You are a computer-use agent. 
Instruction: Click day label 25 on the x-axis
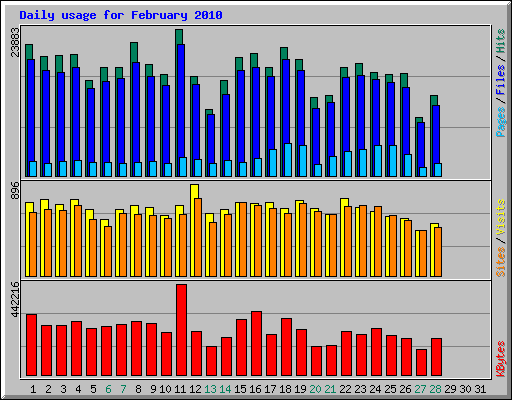point(390,389)
